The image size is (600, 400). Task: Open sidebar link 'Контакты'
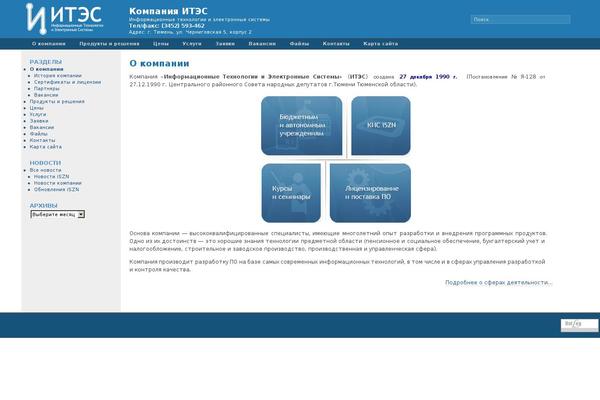click(42, 140)
